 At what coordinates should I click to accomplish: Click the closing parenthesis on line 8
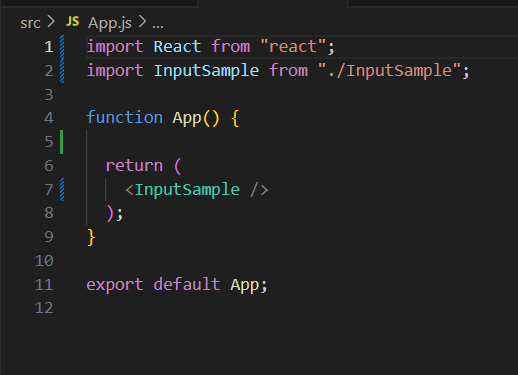(x=110, y=214)
